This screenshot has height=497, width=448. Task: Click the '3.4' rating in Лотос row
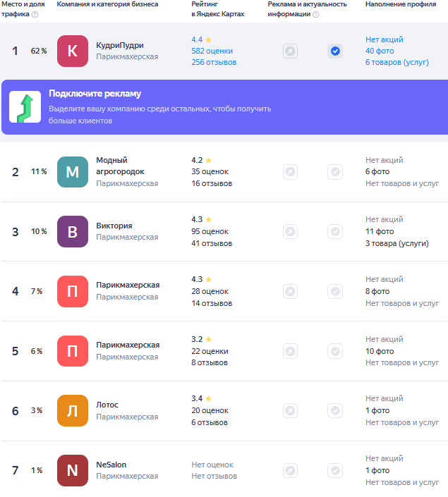coord(197,398)
